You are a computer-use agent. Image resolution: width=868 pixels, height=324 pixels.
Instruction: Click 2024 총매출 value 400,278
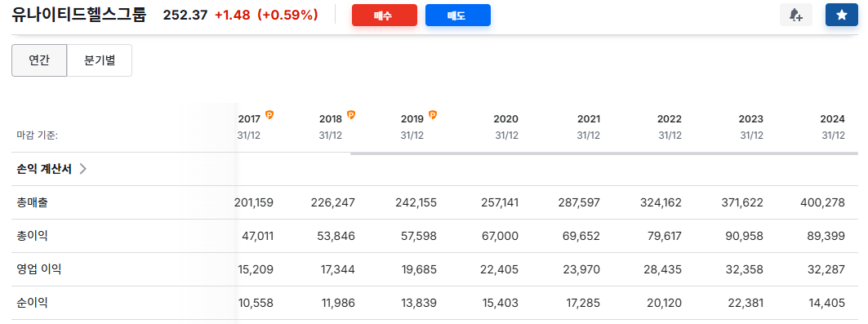[x=822, y=203]
